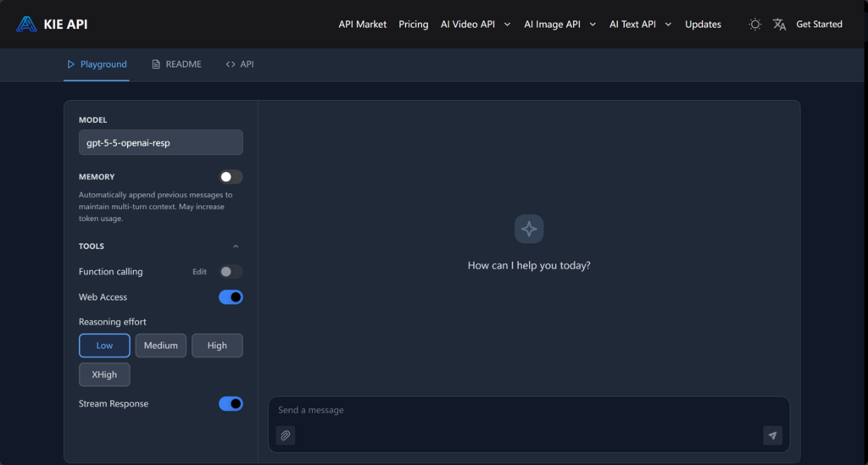Image resolution: width=868 pixels, height=465 pixels.
Task: Click the Memory description paragraph text
Action: [156, 206]
